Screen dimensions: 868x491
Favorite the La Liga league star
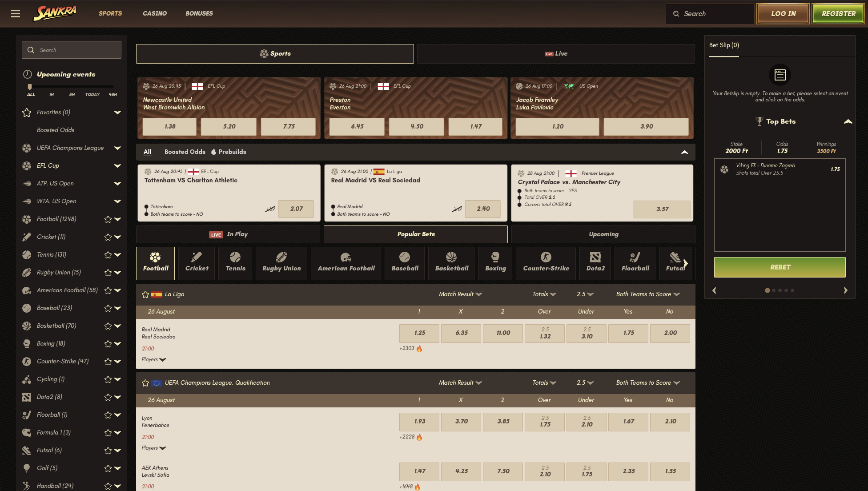click(145, 294)
